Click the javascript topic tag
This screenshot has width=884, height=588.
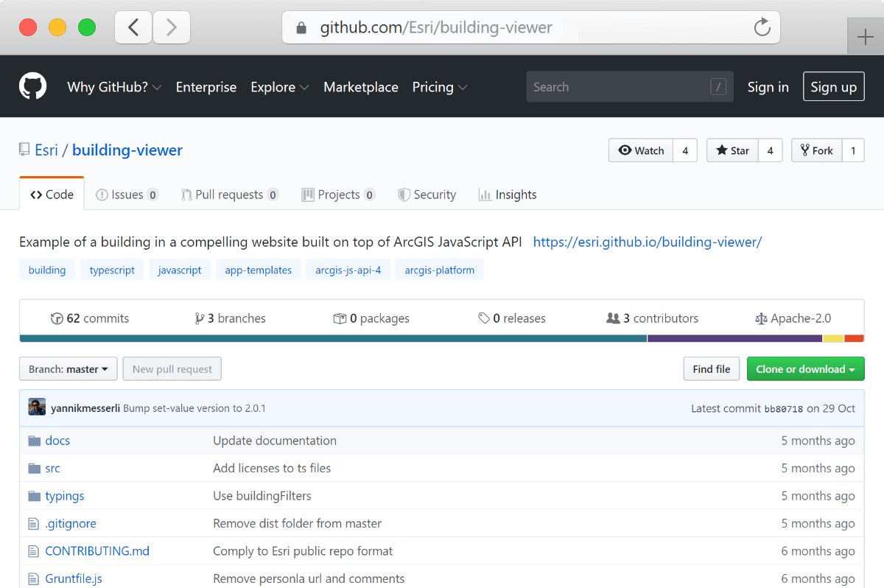coord(180,270)
